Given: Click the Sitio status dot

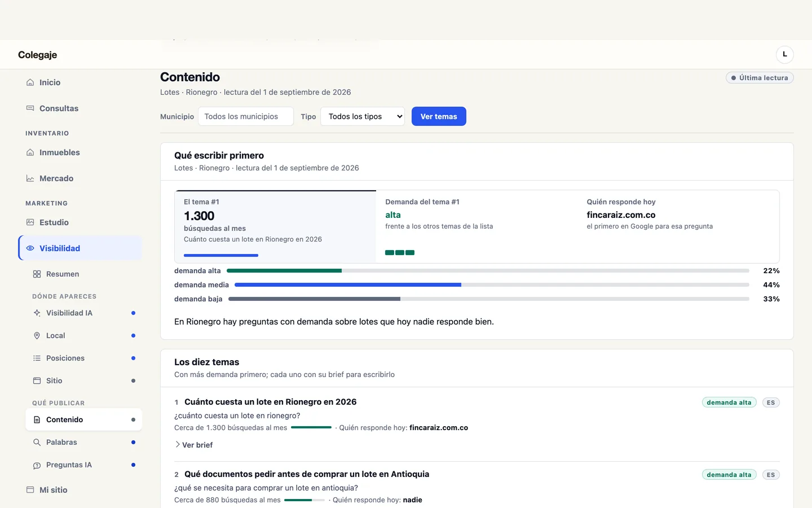Looking at the screenshot, I should (133, 381).
